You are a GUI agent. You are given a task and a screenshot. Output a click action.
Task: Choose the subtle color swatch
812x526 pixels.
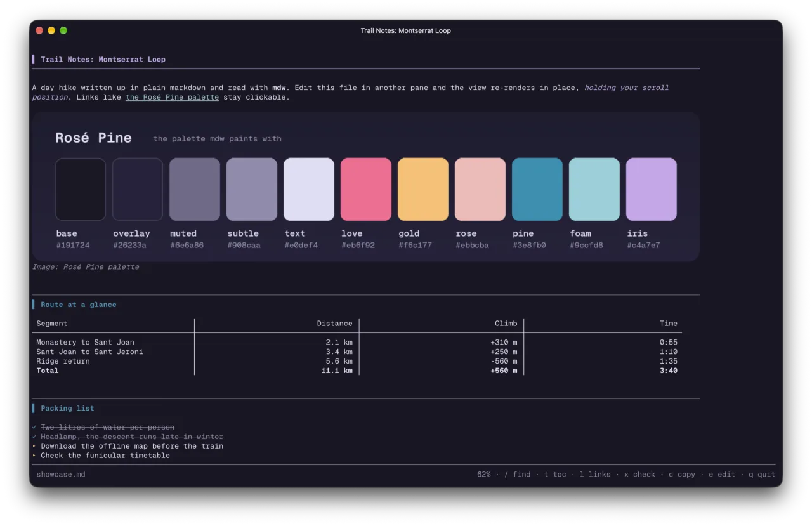pyautogui.click(x=252, y=189)
